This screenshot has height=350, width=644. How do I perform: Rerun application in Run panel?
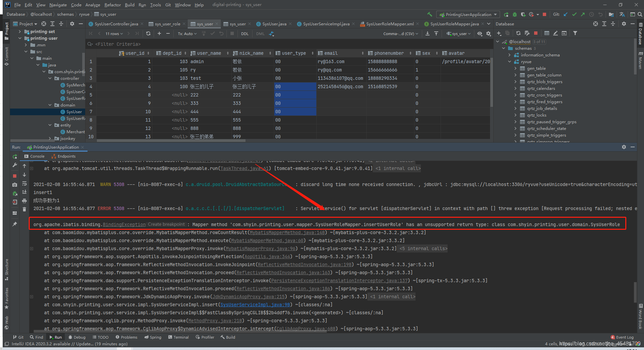[15, 156]
